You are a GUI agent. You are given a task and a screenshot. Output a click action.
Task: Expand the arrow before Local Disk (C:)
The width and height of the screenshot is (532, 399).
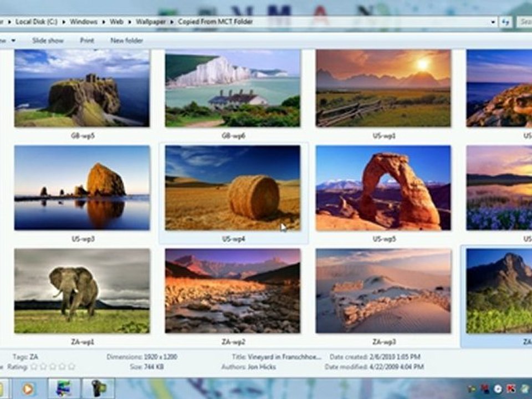pyautogui.click(x=9, y=22)
